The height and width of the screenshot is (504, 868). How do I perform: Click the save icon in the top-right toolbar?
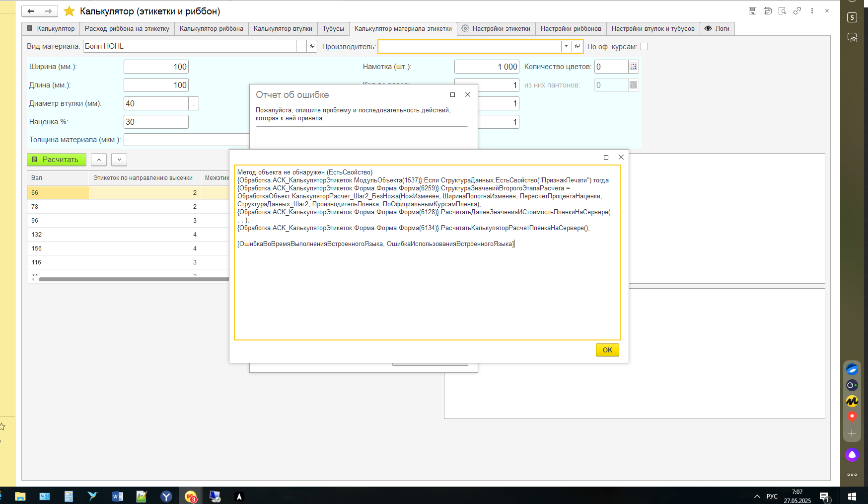pos(752,11)
